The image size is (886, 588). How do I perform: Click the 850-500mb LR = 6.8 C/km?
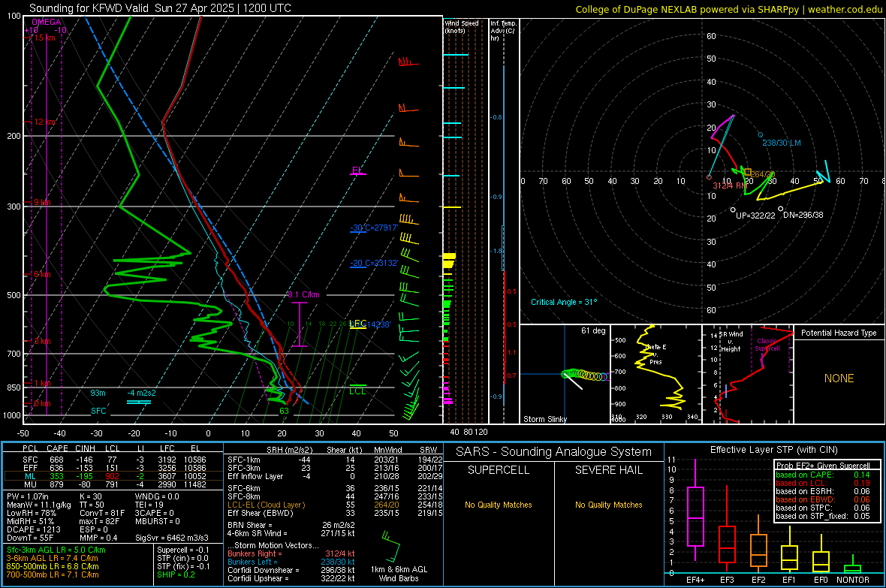(53, 566)
